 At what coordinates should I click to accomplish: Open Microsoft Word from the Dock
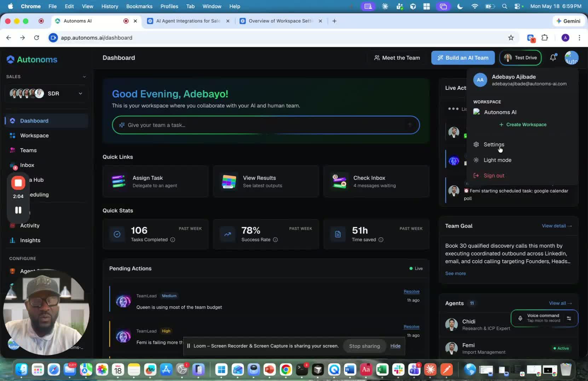[x=350, y=370]
